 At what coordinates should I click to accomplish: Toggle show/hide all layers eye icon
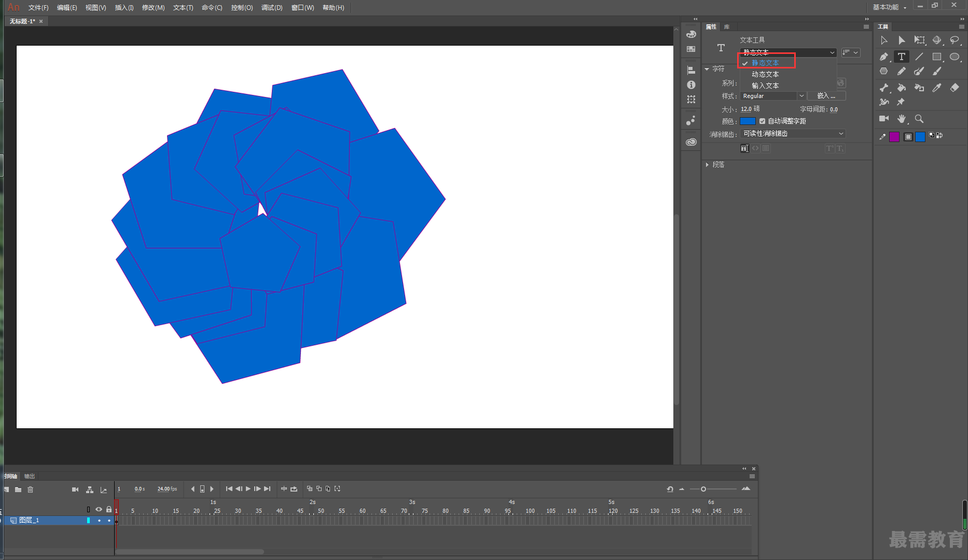click(99, 509)
